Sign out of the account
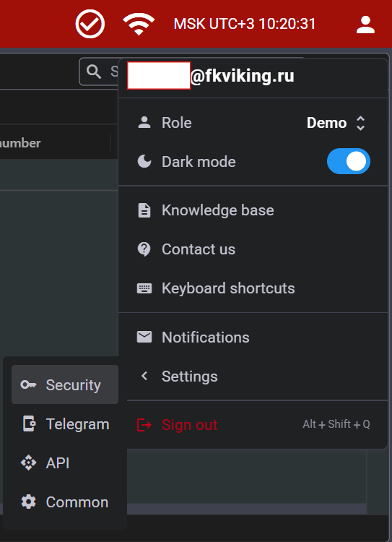This screenshot has height=542, width=392. (253, 424)
